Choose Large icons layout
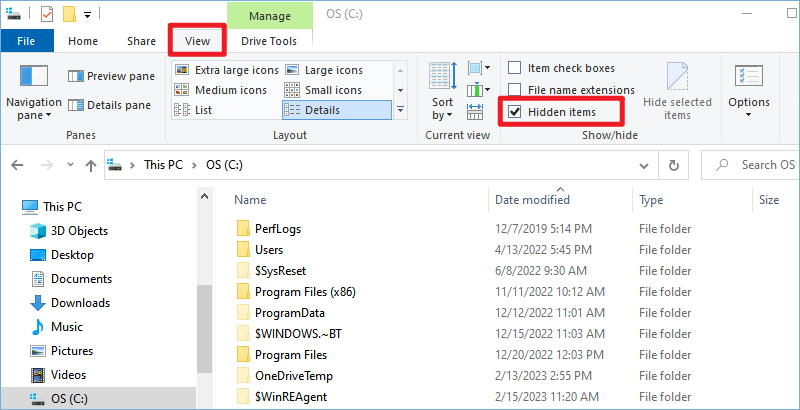Viewport: 800px width, 410px height. (x=323, y=70)
